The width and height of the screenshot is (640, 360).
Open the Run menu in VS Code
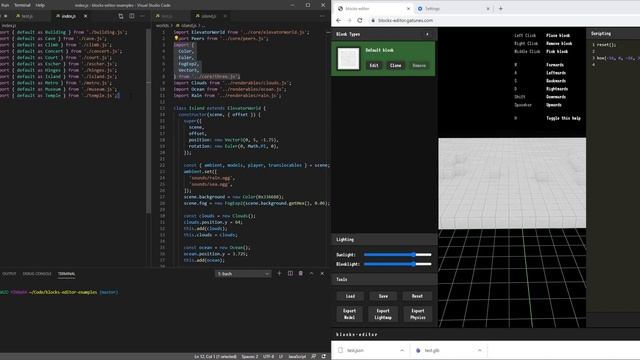point(5,5)
